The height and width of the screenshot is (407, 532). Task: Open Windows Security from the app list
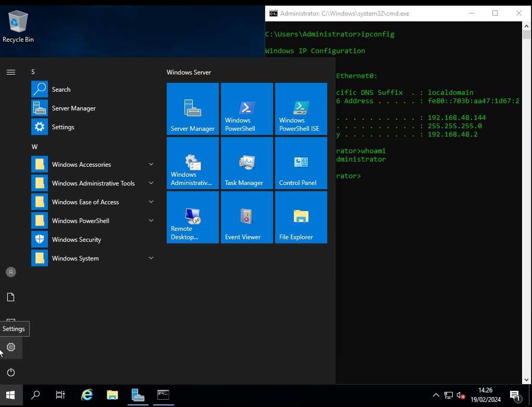click(93, 239)
